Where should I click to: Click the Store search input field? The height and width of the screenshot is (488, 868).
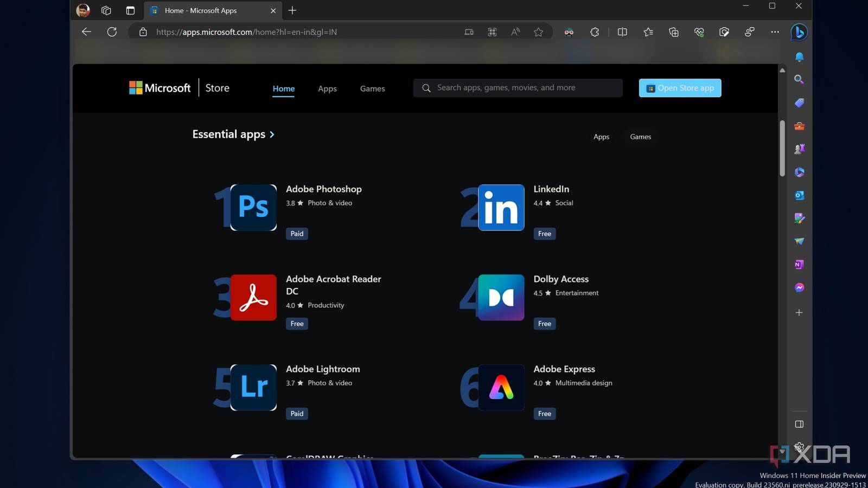(518, 88)
